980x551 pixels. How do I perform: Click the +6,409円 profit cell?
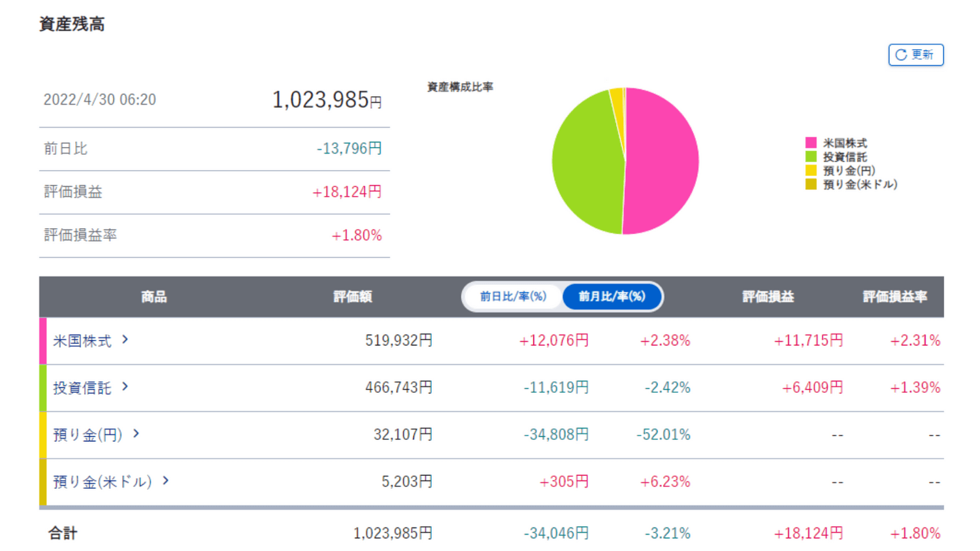tap(813, 388)
